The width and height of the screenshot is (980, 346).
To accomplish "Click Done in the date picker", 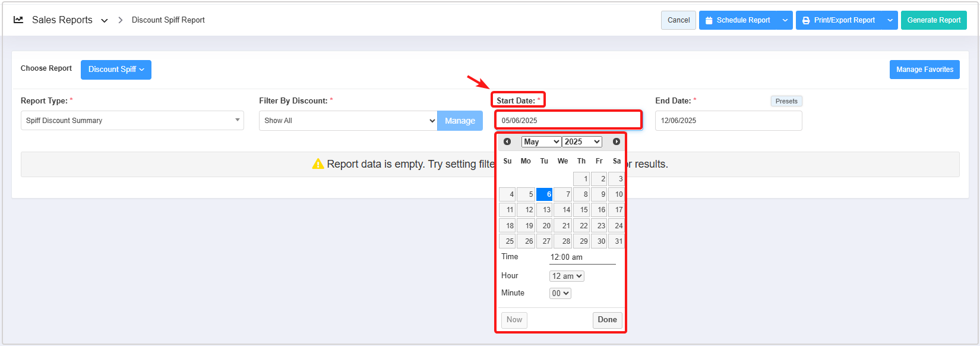I will point(607,320).
